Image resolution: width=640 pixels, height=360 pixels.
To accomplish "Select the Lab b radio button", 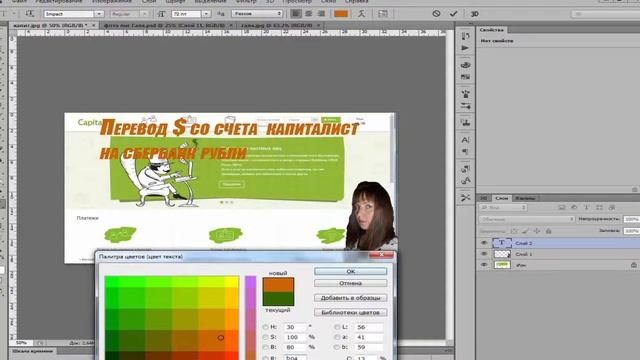I will pos(337,347).
